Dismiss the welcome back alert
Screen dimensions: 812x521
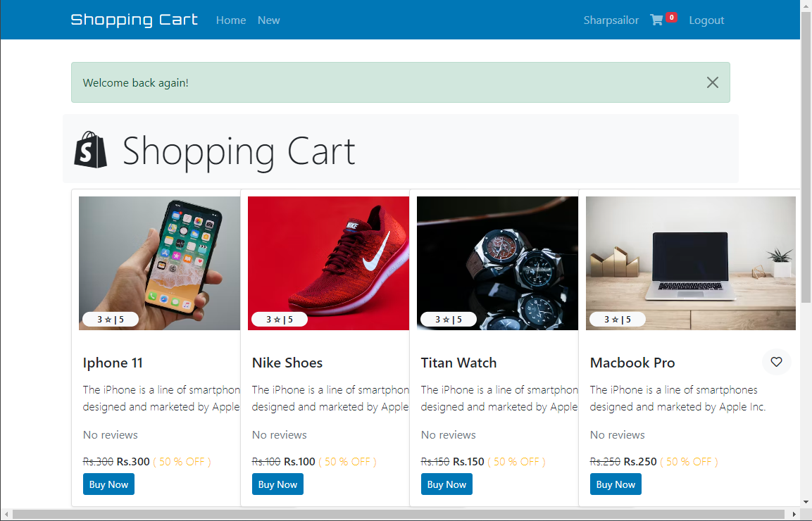[712, 82]
